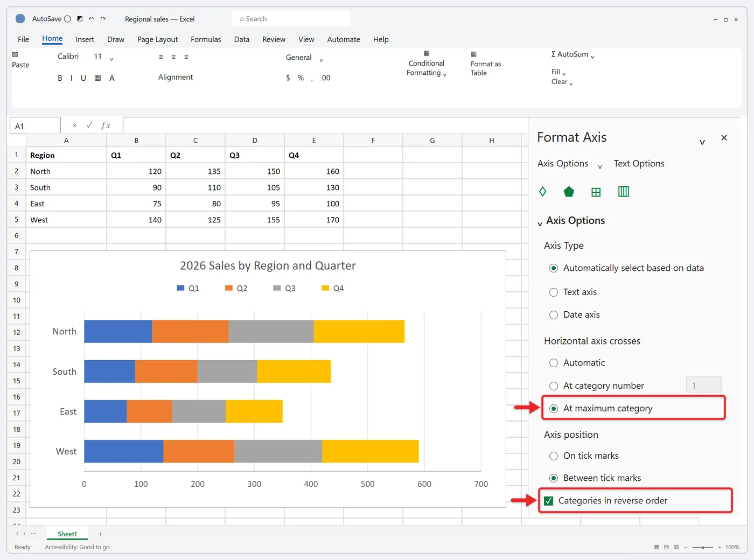754x560 pixels.
Task: Click the Undo arrow in title bar
Action: (91, 19)
